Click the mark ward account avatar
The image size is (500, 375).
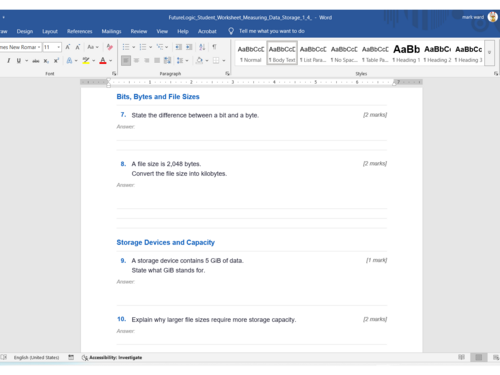(493, 17)
